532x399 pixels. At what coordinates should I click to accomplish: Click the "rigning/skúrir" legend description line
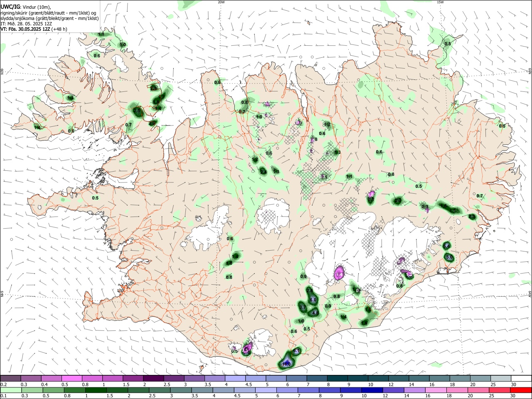(48, 12)
